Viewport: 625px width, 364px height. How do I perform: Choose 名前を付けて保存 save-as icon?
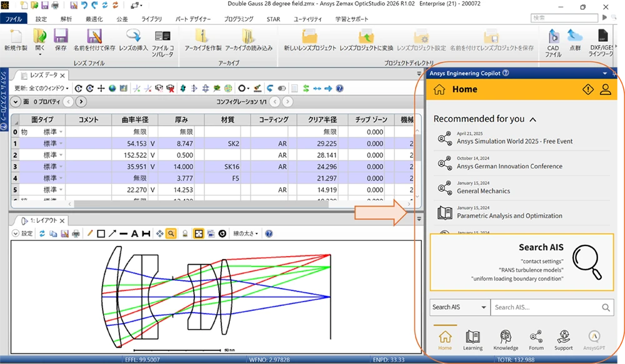coord(94,36)
